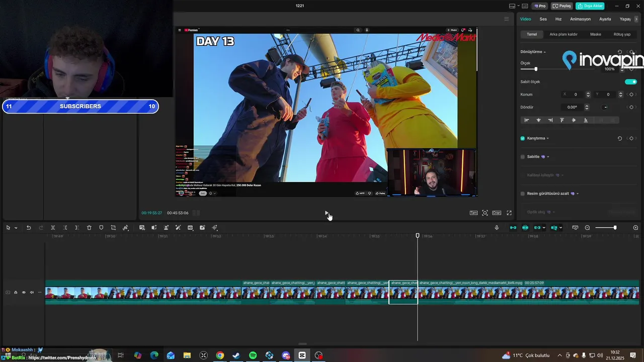Viewport: 644px width, 362px height.
Task: Open the layout icon in title bar
Action: pyautogui.click(x=512, y=6)
